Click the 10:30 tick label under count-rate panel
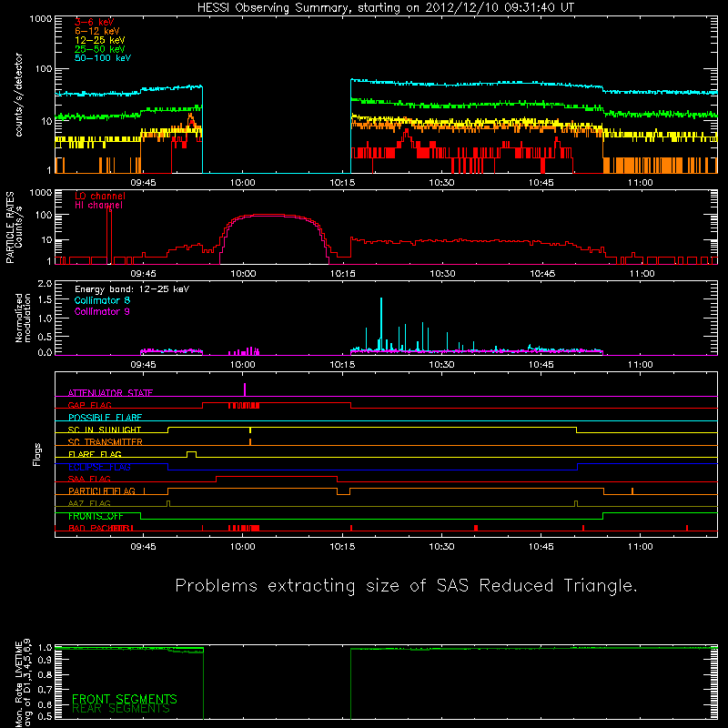Screen dimensions: 728x728 (x=441, y=183)
